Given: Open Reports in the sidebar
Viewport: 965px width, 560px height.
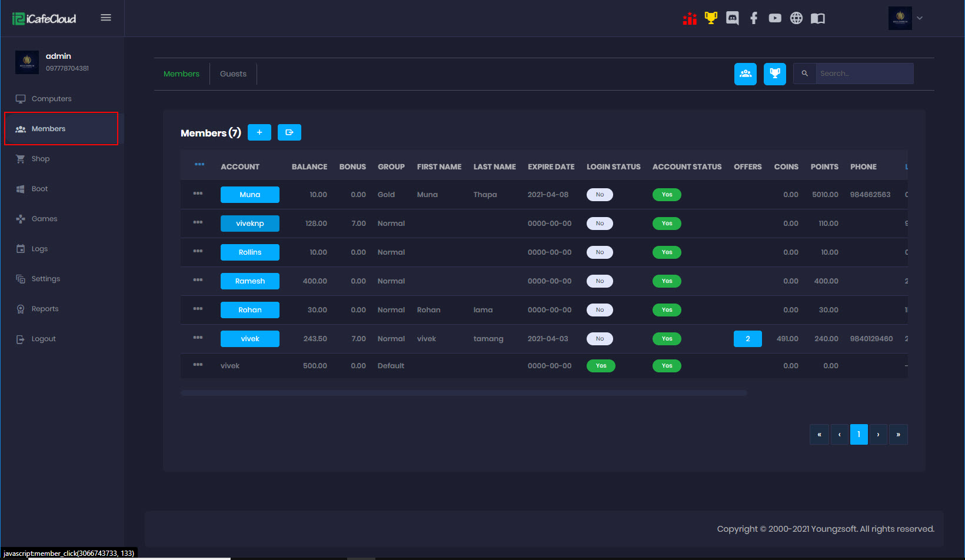Looking at the screenshot, I should tap(45, 309).
